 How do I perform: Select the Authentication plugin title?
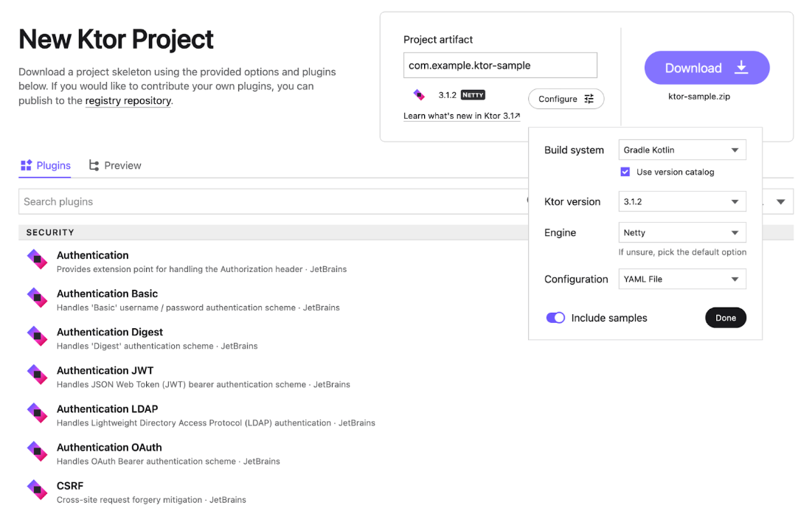pyautogui.click(x=93, y=255)
